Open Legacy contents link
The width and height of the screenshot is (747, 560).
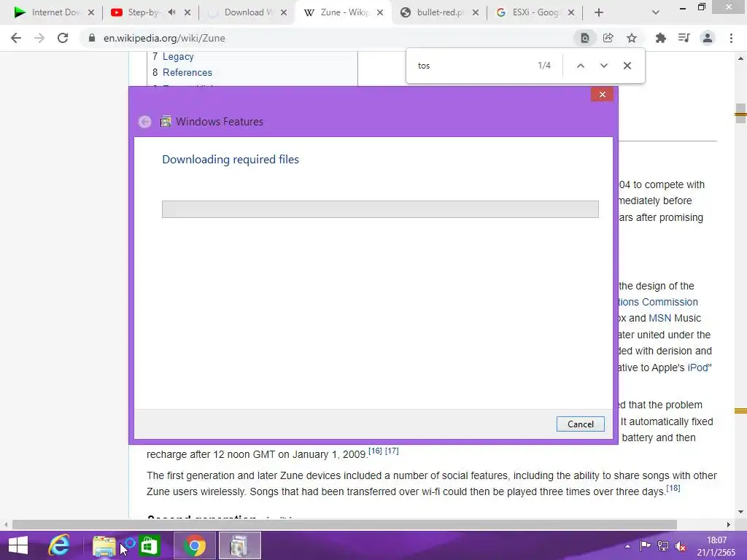[178, 57]
